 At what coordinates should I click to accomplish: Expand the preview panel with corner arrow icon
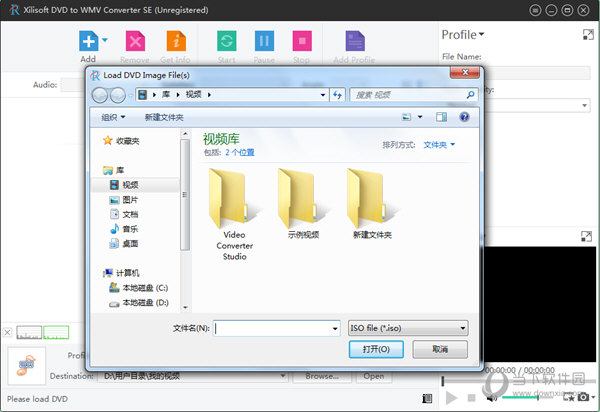(x=586, y=236)
